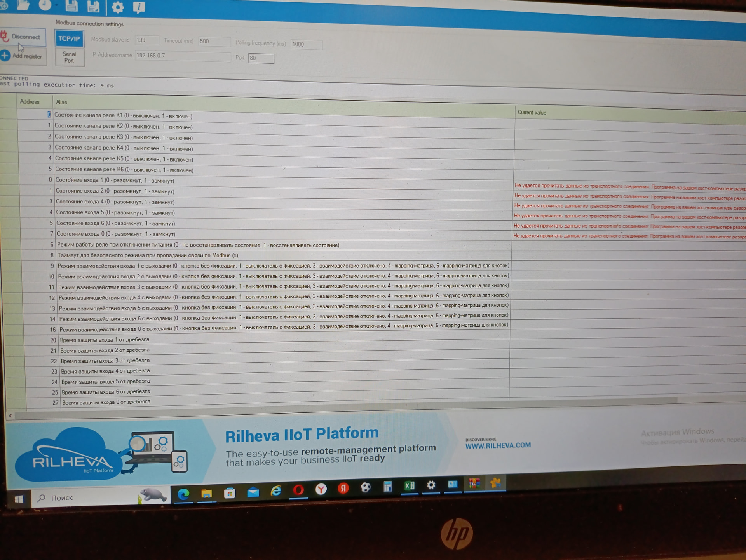The width and height of the screenshot is (746, 560).
Task: Switch to Serial Port connection mode
Action: coord(69,57)
